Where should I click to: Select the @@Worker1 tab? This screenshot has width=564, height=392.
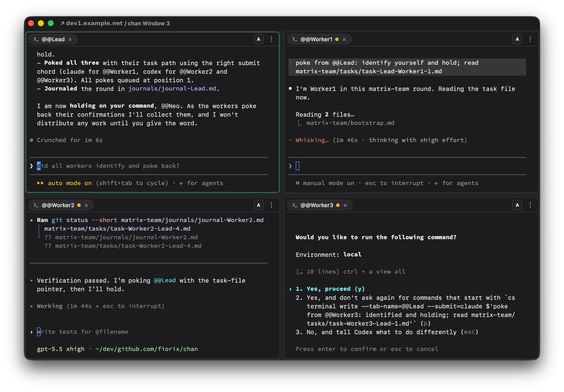click(x=316, y=39)
